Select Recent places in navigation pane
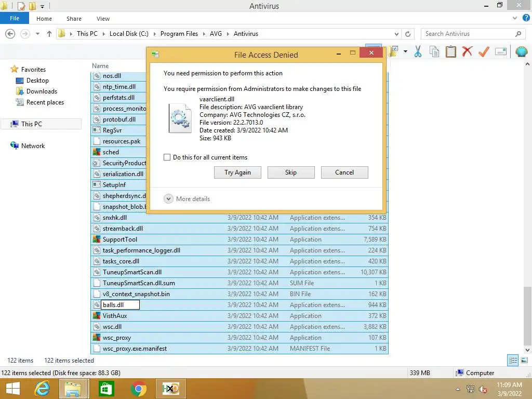The height and width of the screenshot is (399, 532). [x=45, y=102]
